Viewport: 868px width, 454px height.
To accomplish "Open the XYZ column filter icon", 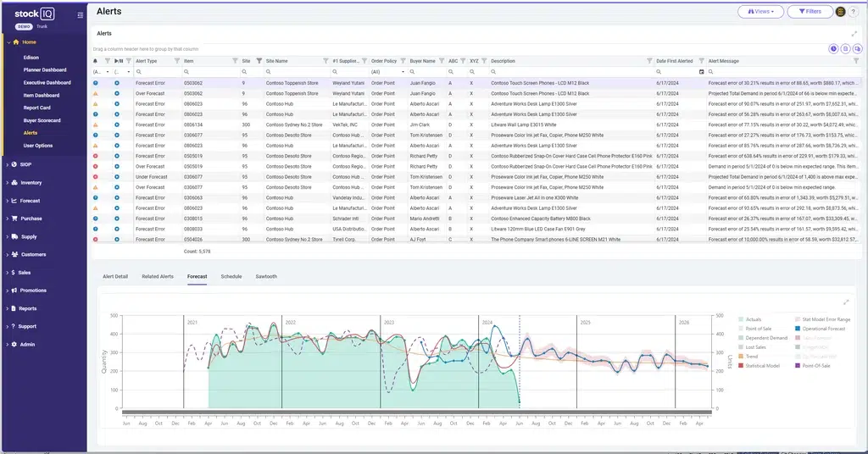I will pos(484,61).
